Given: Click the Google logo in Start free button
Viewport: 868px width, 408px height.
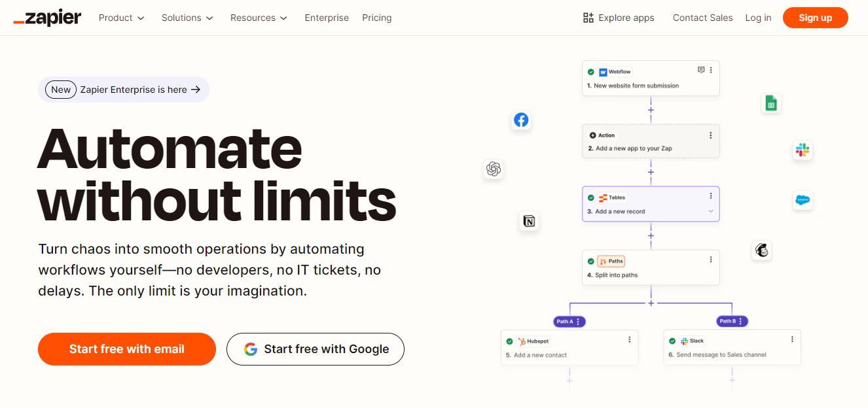Looking at the screenshot, I should 251,349.
